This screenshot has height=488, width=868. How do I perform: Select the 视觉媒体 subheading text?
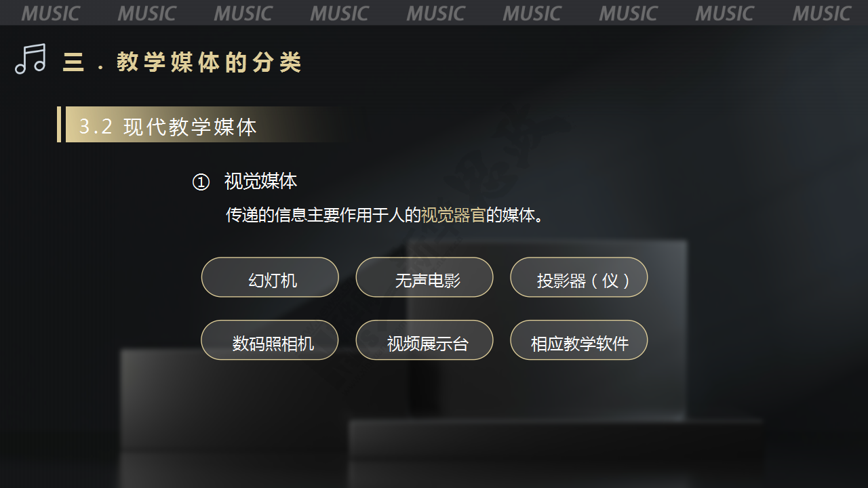[x=260, y=181]
